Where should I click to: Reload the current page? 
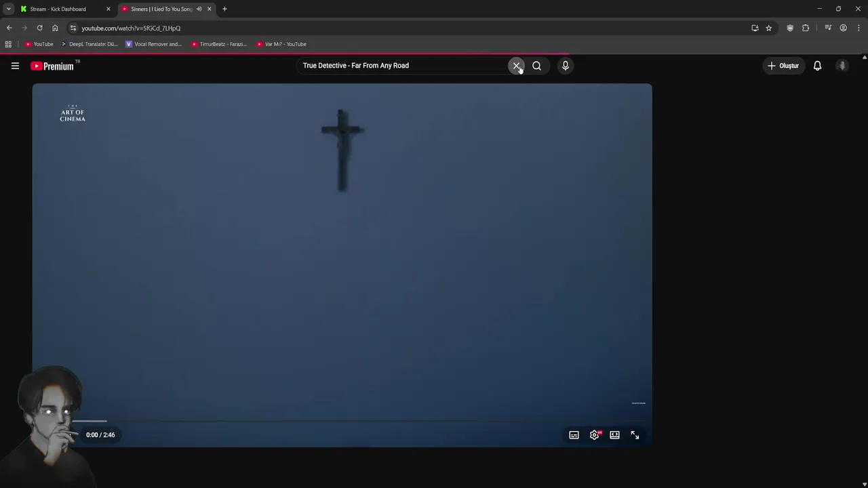coord(39,28)
